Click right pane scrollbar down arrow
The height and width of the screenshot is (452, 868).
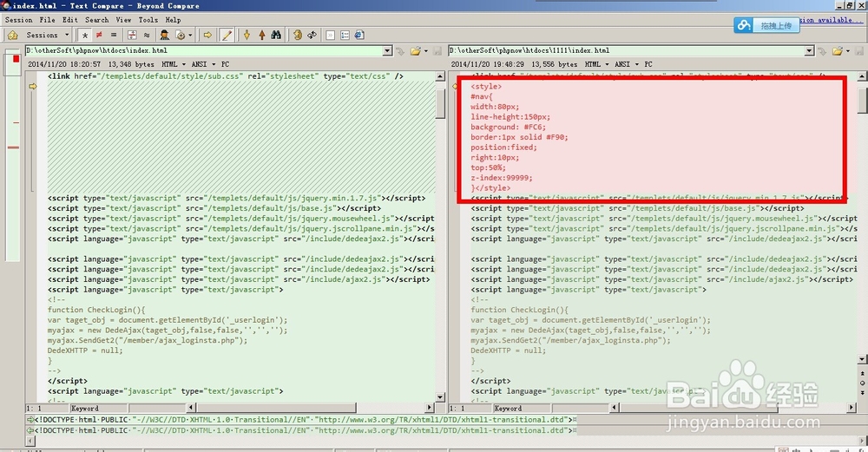point(863,360)
